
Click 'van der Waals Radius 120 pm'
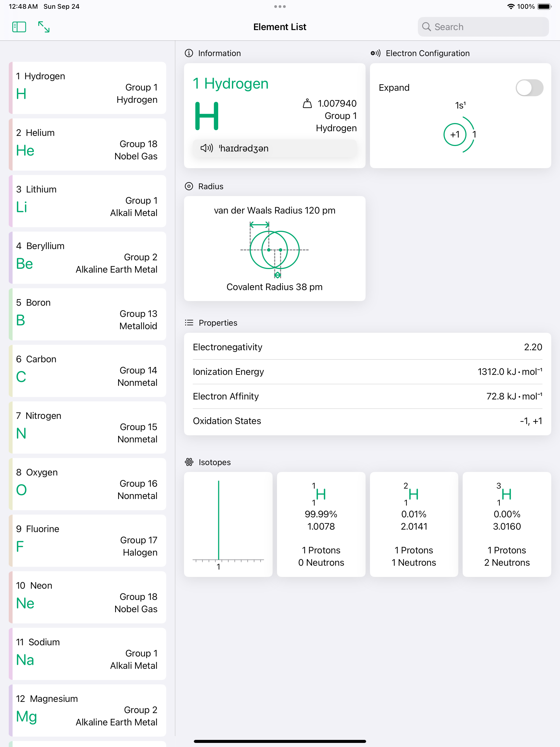pos(275,210)
